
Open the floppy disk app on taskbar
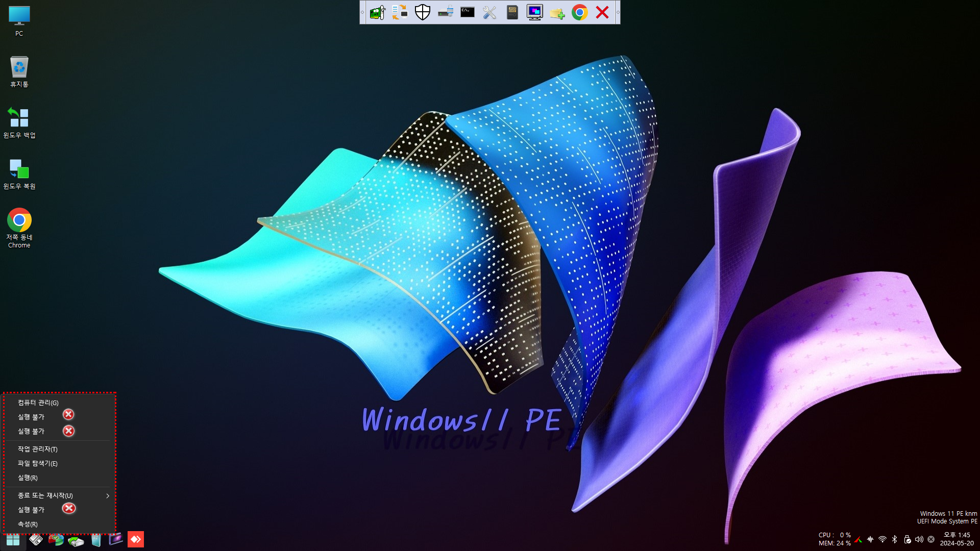(x=36, y=540)
